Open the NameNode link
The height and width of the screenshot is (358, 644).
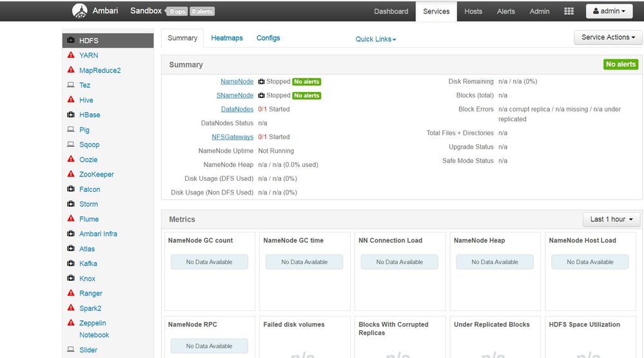[237, 82]
